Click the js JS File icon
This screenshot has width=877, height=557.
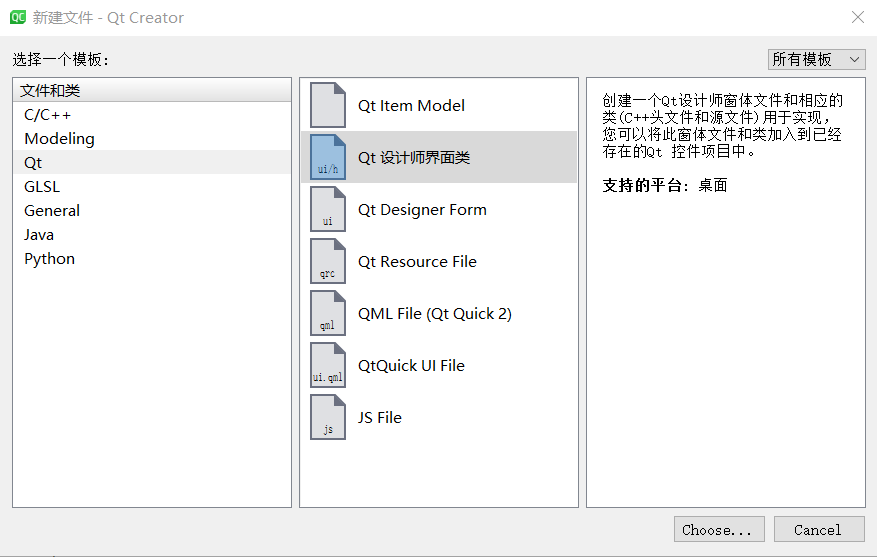(328, 417)
